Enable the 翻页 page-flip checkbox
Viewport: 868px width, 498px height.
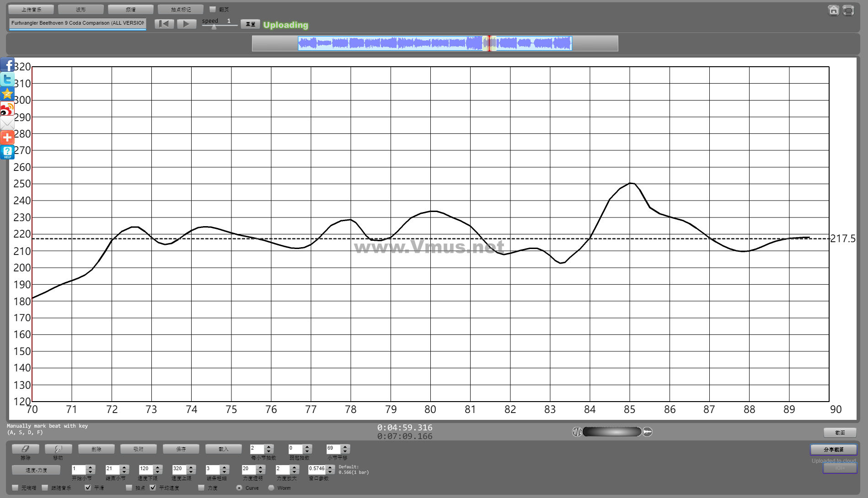point(213,9)
